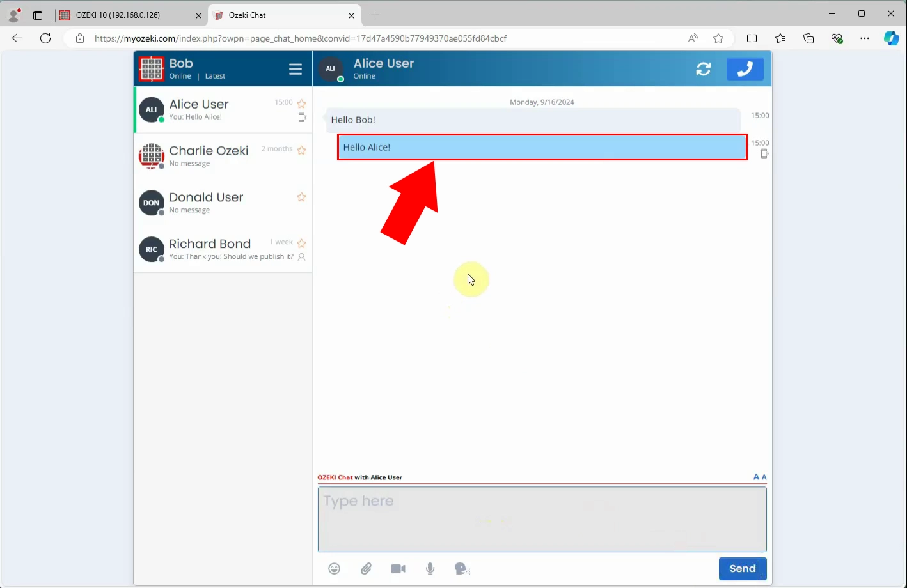Screen dimensions: 907x588
Task: Send the message with the Send button
Action: (743, 568)
